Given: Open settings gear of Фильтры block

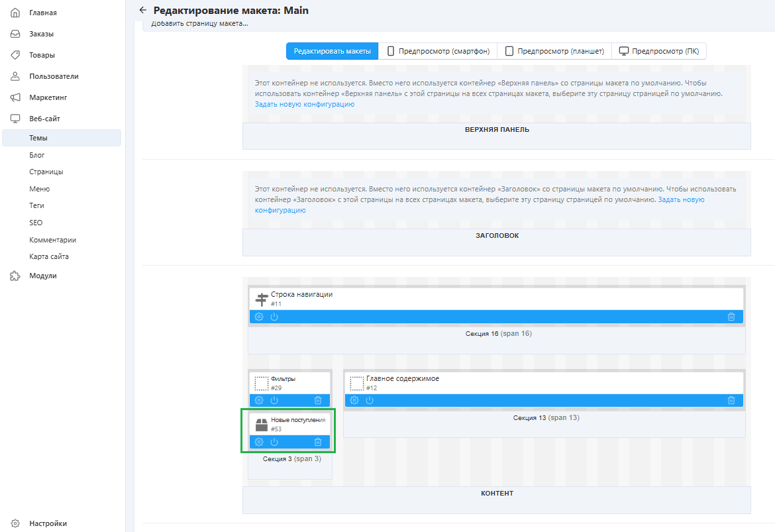Looking at the screenshot, I should pyautogui.click(x=259, y=400).
